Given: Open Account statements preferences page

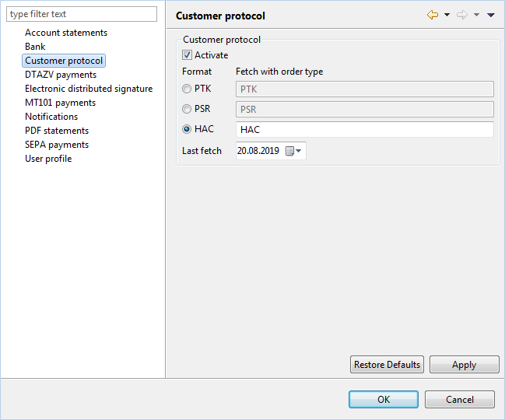Looking at the screenshot, I should (66, 33).
